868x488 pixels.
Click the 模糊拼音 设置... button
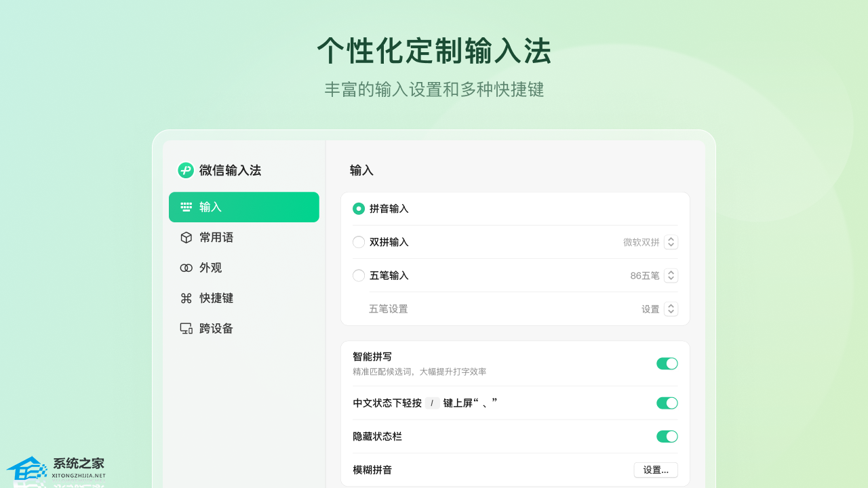pos(656,470)
